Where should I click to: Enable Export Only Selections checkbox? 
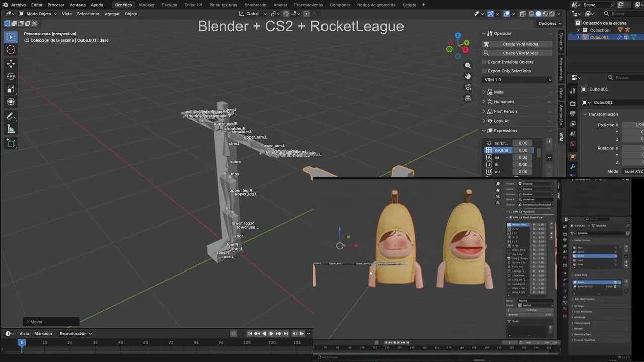point(485,71)
